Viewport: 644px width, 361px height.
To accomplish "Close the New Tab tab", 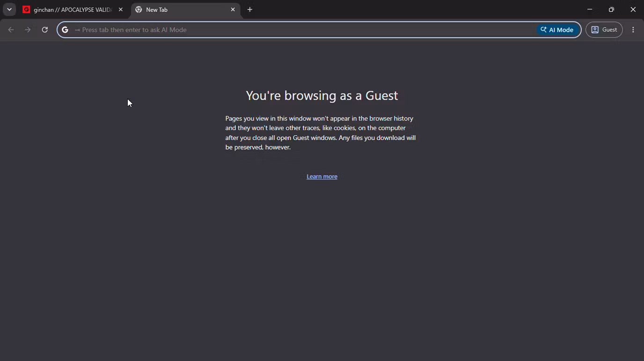I will coord(233,9).
